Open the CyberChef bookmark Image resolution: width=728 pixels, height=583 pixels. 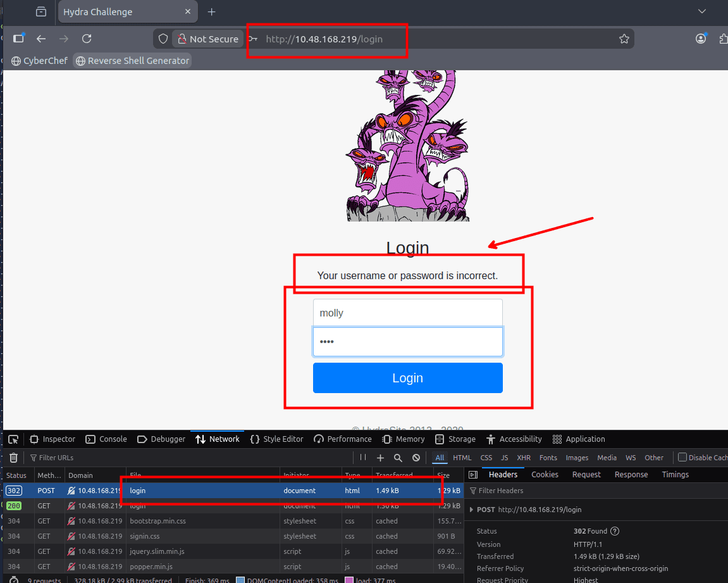coord(39,61)
